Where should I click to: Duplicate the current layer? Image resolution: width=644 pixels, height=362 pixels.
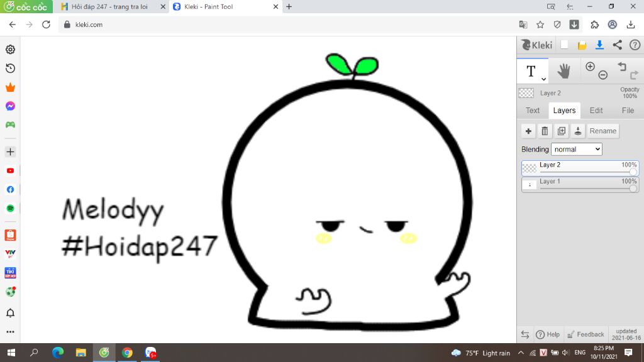click(562, 131)
